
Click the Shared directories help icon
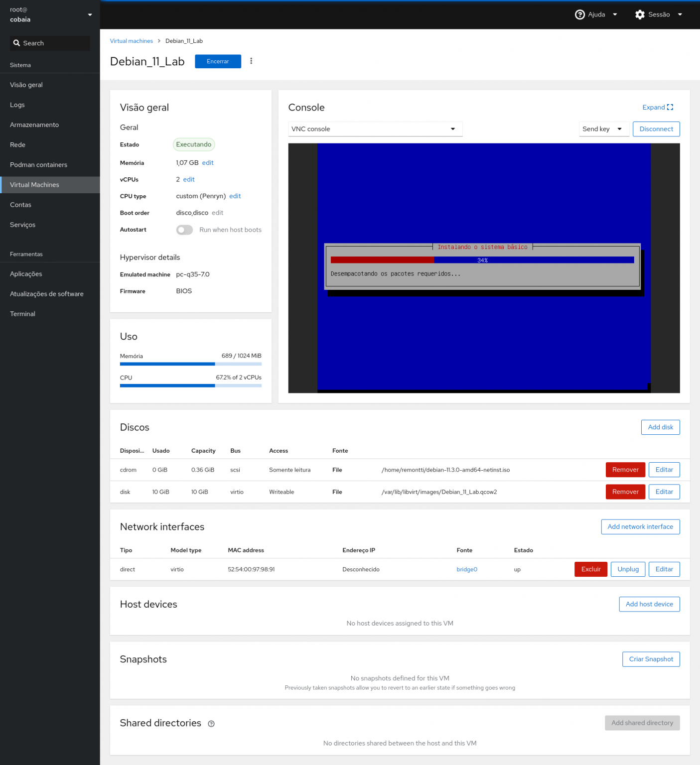point(211,724)
